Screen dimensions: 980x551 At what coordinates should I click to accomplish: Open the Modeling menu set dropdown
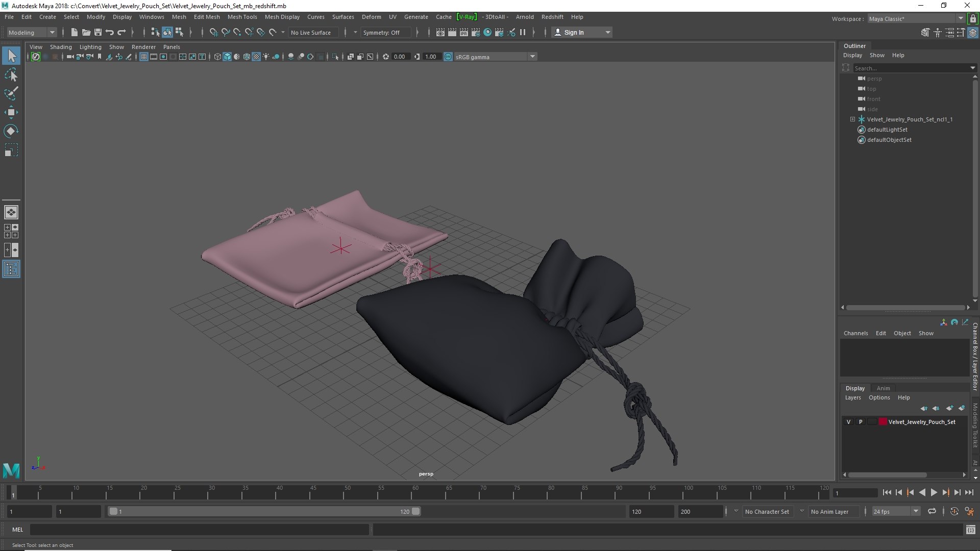click(x=32, y=32)
